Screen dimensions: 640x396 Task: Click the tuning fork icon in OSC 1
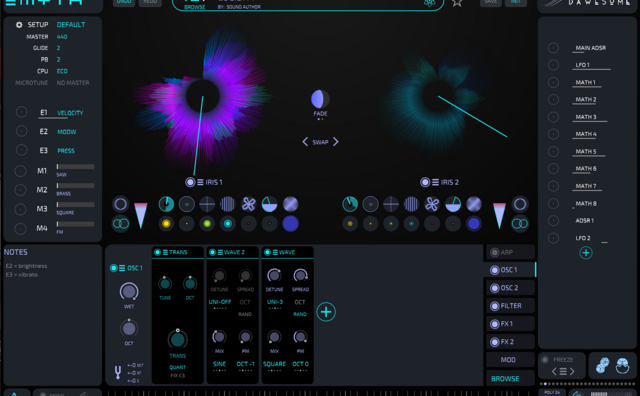(118, 372)
